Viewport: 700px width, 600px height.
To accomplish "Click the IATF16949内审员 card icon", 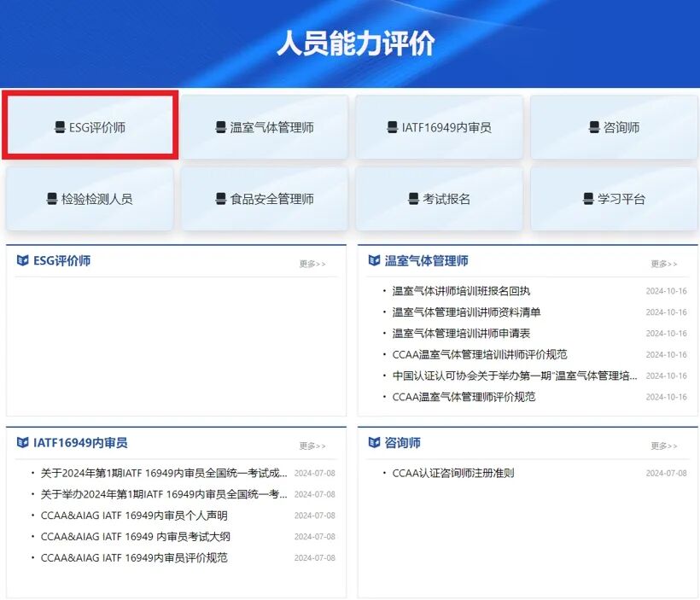I will tap(392, 126).
